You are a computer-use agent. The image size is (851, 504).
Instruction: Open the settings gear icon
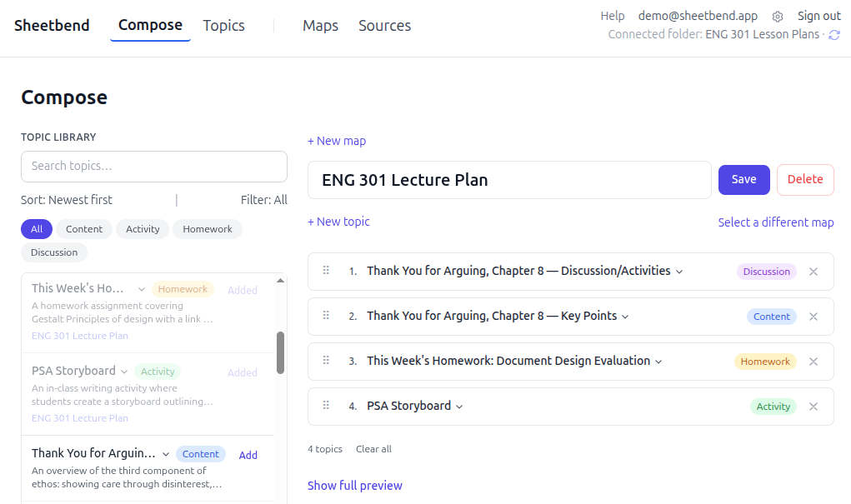tap(777, 17)
